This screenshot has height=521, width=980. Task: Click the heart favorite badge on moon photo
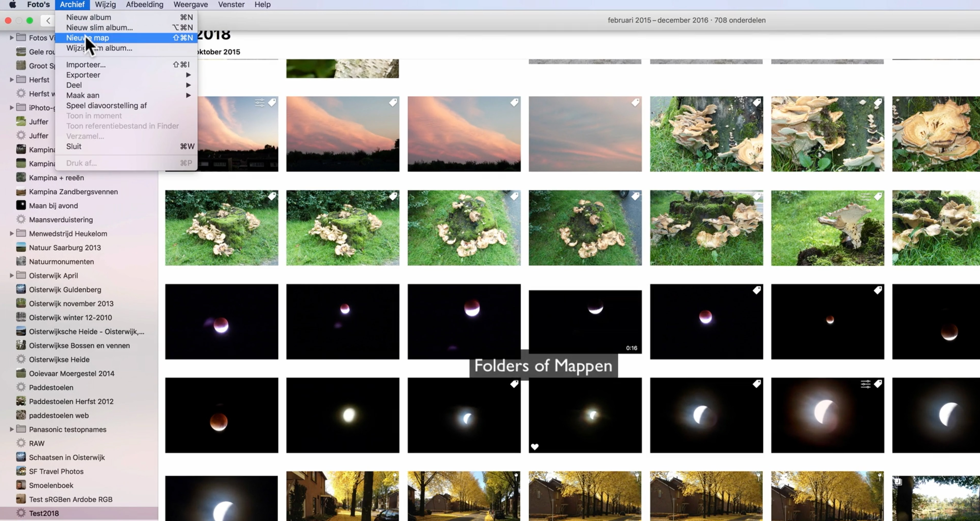(535, 446)
